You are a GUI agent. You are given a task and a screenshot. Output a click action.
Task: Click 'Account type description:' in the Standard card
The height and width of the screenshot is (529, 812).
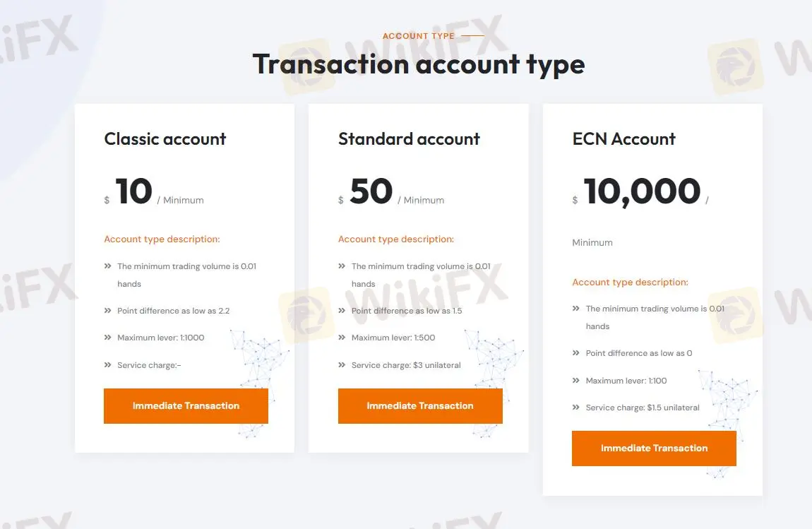pos(395,239)
